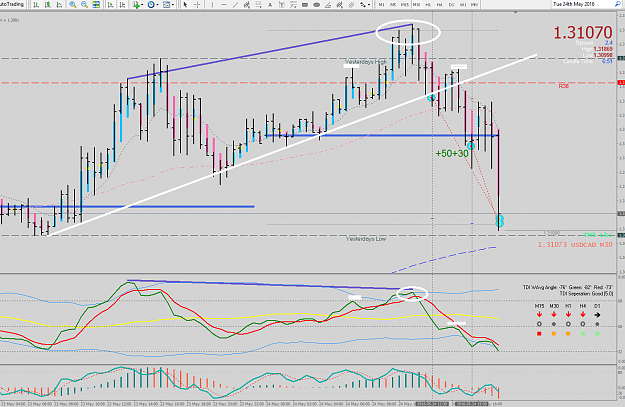Viewport: 625px width, 407px height.
Task: Switch chart to bar chart mode
Action: (36, 5)
